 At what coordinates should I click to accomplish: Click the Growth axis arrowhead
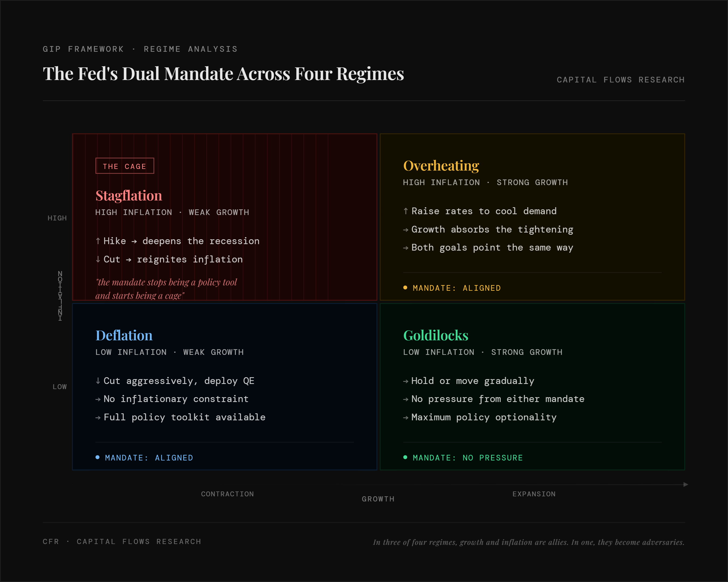tap(685, 484)
